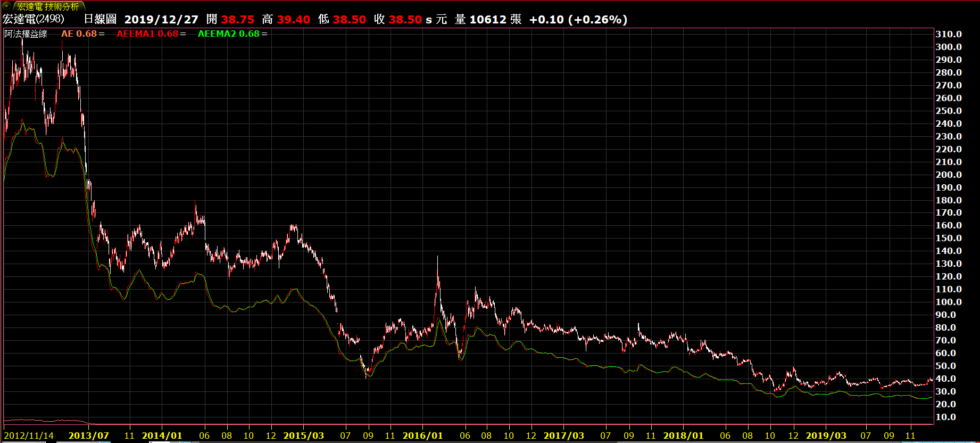Click the 2016/01 marker on time axis

[x=422, y=436]
